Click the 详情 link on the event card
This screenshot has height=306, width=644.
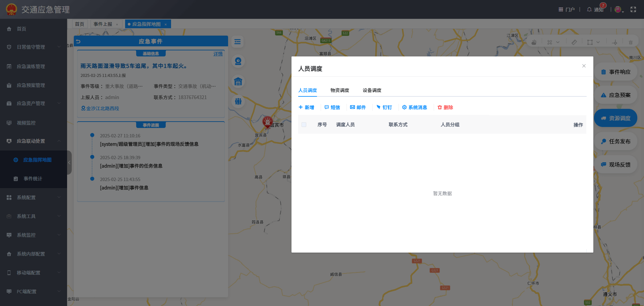(218, 54)
